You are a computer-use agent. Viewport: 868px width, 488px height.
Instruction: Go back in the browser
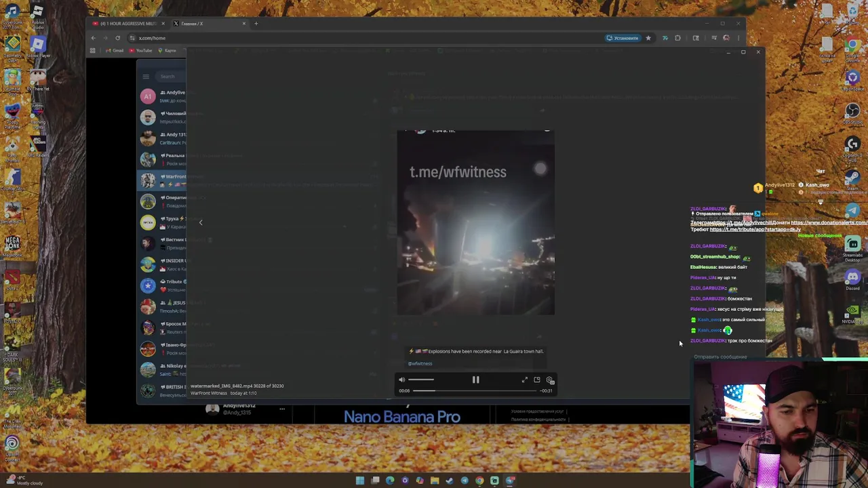(x=94, y=38)
